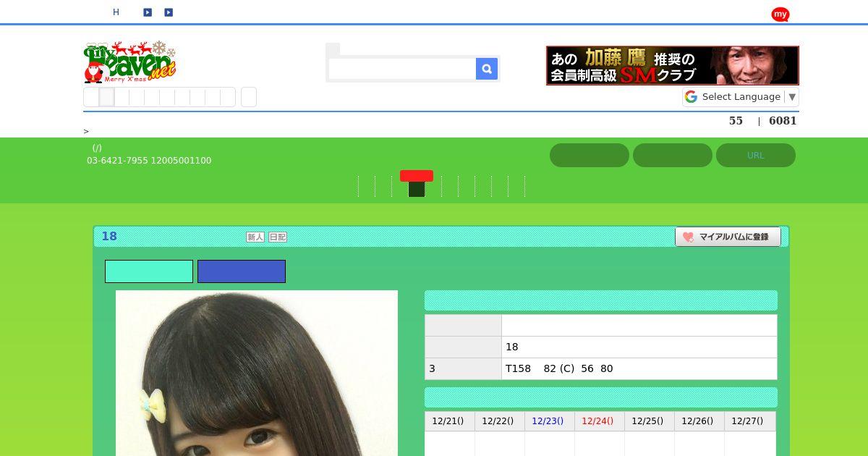Click the 新人 badge icon
Screen dimensions: 868x456
click(x=255, y=237)
